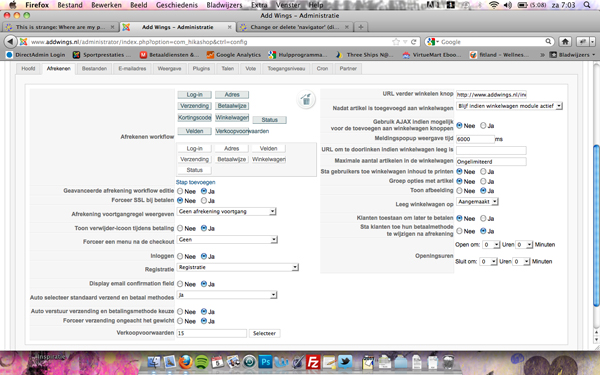Open the Trash in the dock
Image resolution: width=600 pixels, height=375 pixels.
448,362
